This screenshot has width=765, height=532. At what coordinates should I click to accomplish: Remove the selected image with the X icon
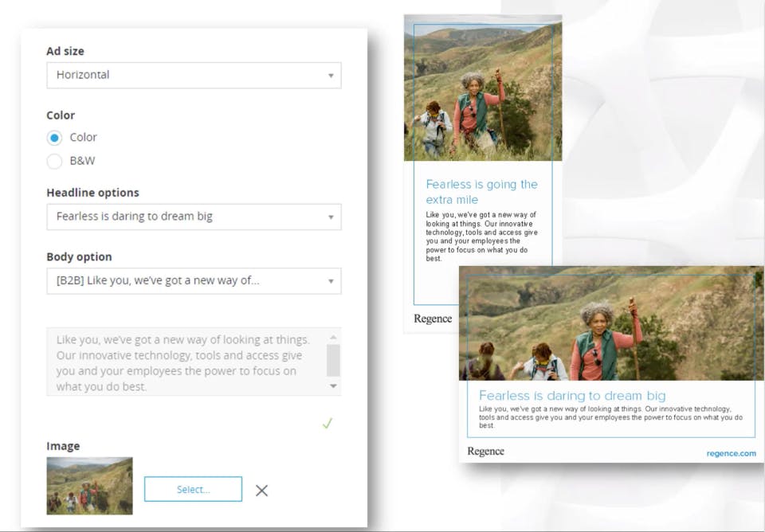coord(261,490)
